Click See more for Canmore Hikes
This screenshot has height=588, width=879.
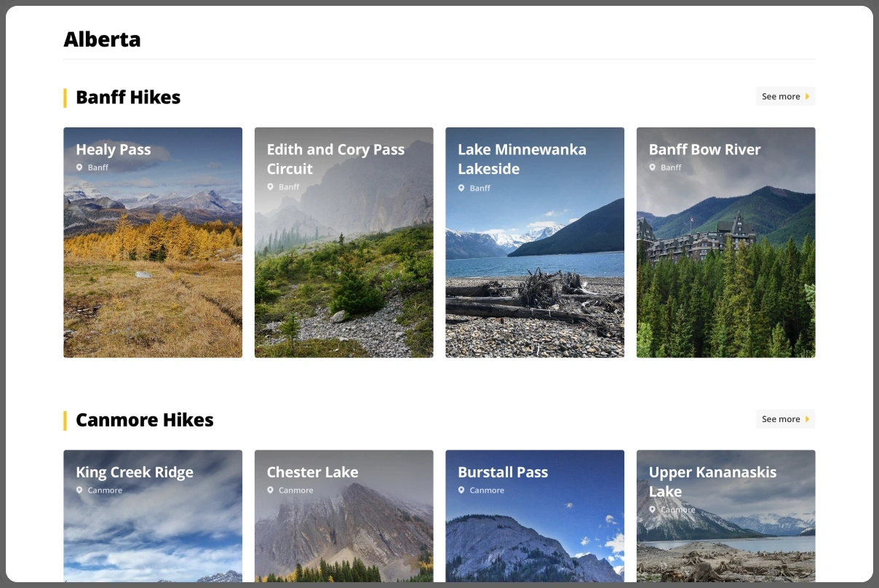785,419
